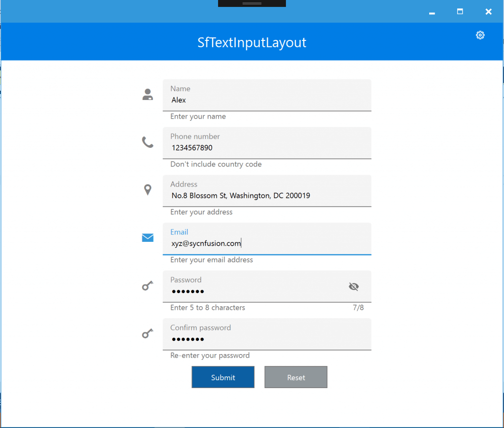This screenshot has height=428, width=504.
Task: Click the phone icon next to Phone number
Action: click(147, 141)
